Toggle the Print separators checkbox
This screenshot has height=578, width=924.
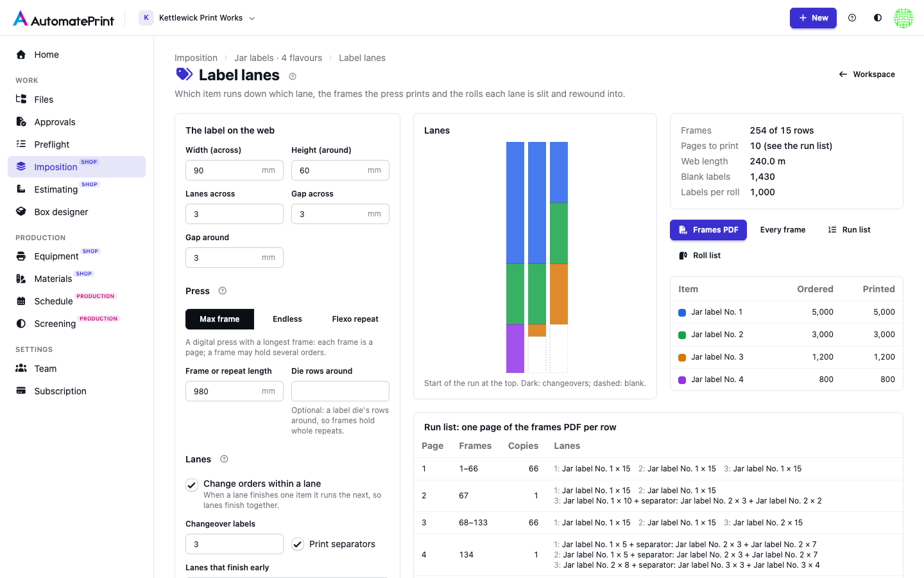point(298,544)
